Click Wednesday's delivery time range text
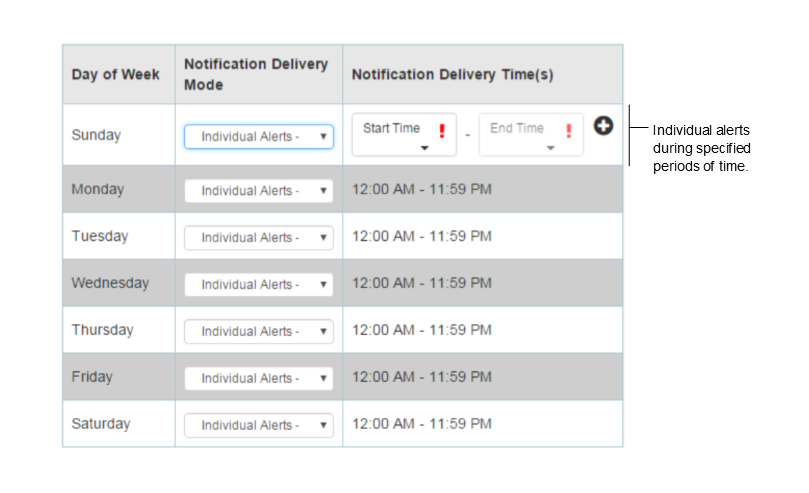Viewport: 809px width, 493px height. [422, 283]
